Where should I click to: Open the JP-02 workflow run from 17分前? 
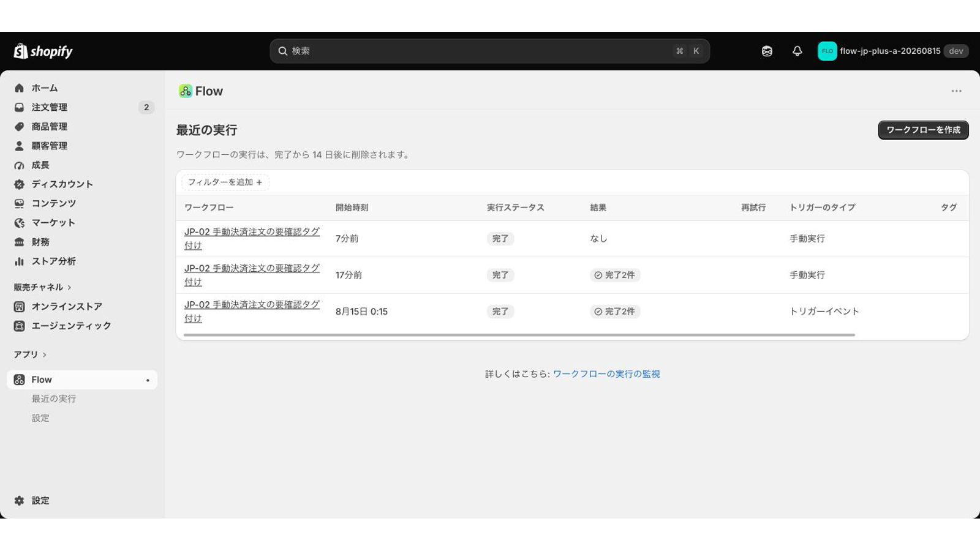252,275
